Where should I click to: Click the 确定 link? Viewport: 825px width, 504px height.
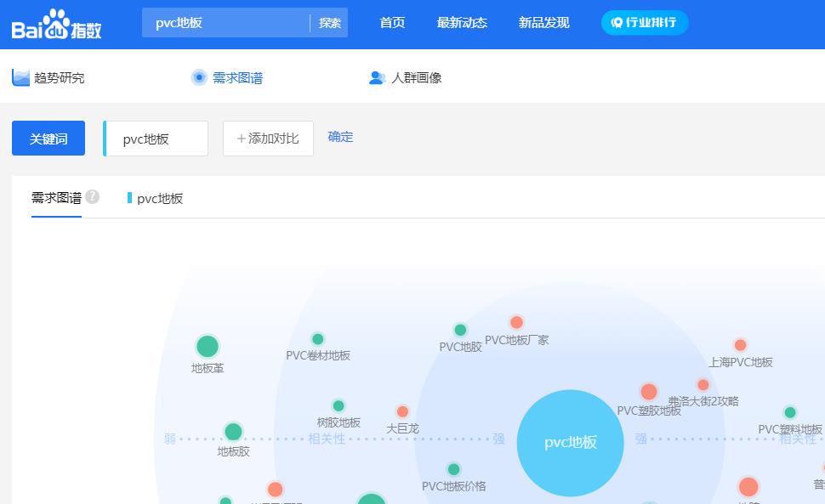(339, 138)
